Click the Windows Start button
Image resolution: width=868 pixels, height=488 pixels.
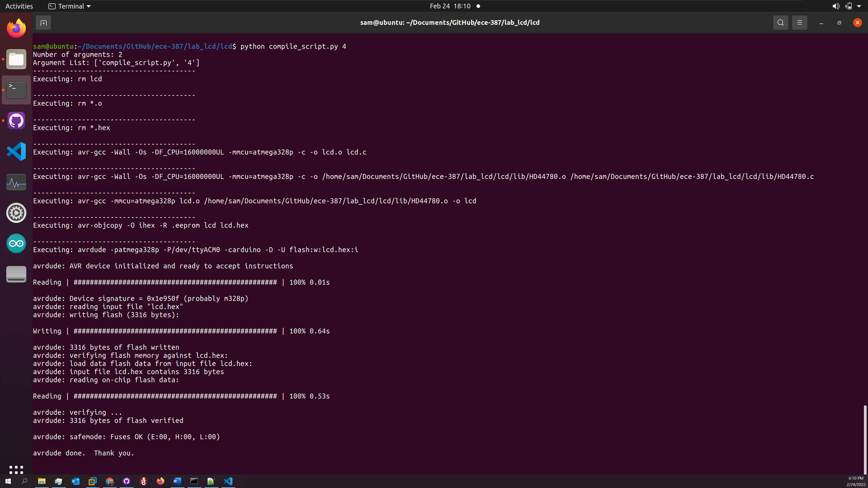(8, 481)
